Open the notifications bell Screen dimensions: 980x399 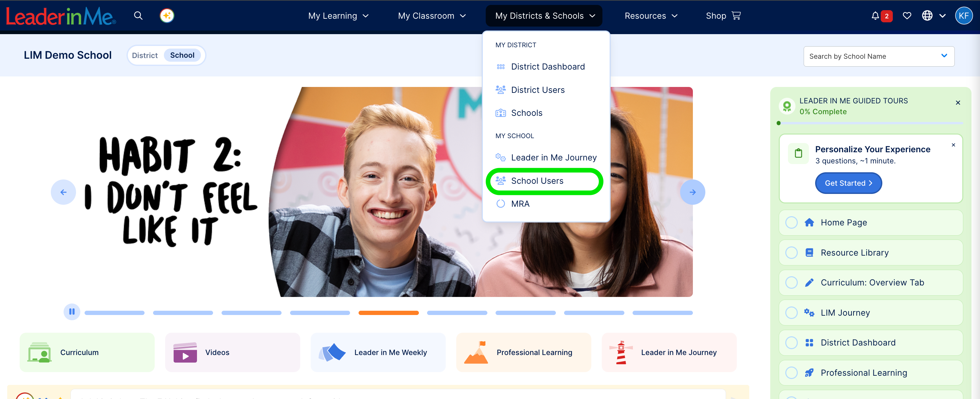coord(875,16)
